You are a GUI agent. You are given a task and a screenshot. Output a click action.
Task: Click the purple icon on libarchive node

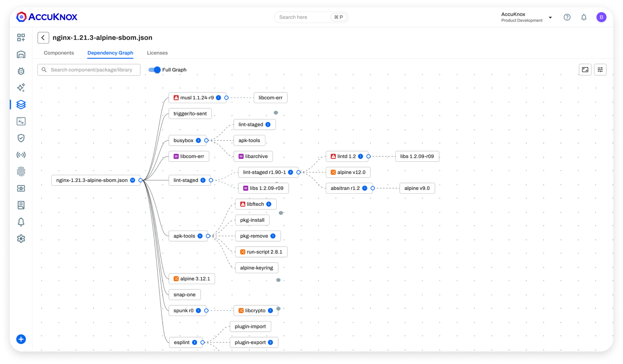241,157
